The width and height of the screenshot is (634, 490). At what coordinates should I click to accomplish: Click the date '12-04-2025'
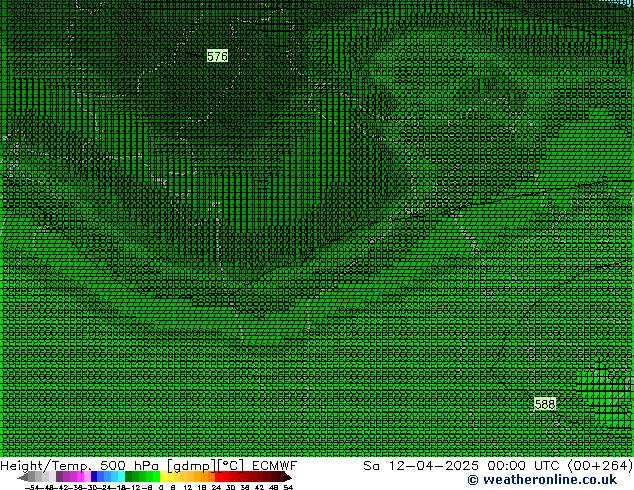pos(433,466)
